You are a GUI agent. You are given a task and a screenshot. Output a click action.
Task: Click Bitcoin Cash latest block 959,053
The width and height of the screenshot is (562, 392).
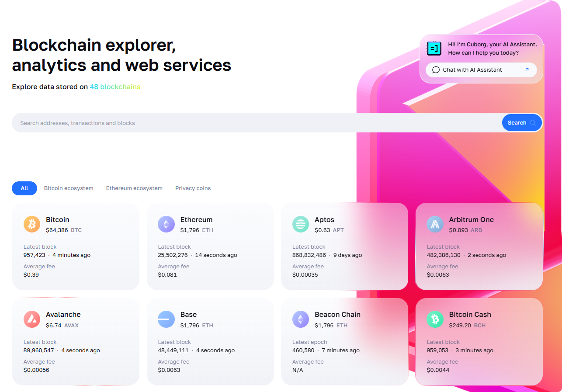(x=437, y=350)
